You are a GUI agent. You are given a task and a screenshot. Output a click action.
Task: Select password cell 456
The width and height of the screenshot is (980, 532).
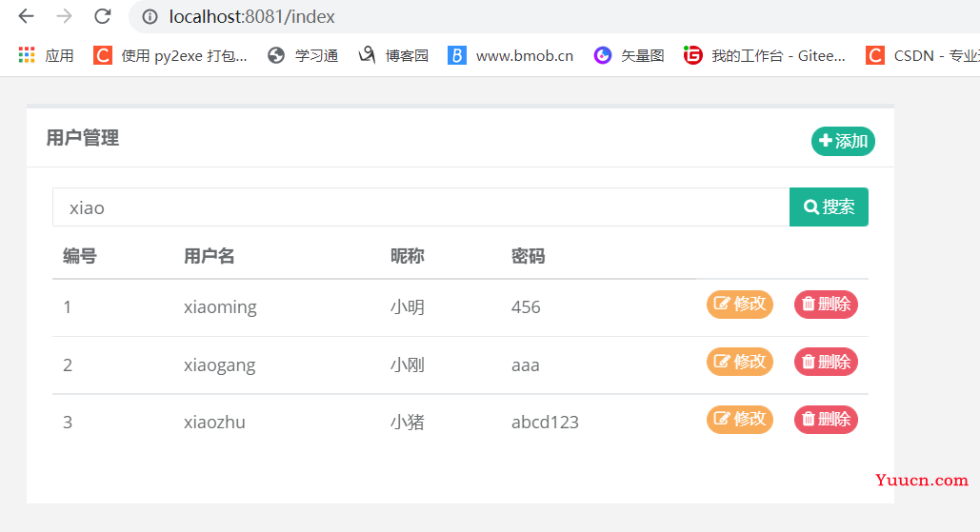tap(526, 307)
